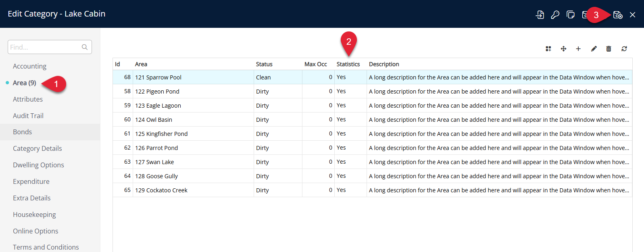Screen dimensions: 644x252
Task: Open the key access icon
Action: click(555, 15)
